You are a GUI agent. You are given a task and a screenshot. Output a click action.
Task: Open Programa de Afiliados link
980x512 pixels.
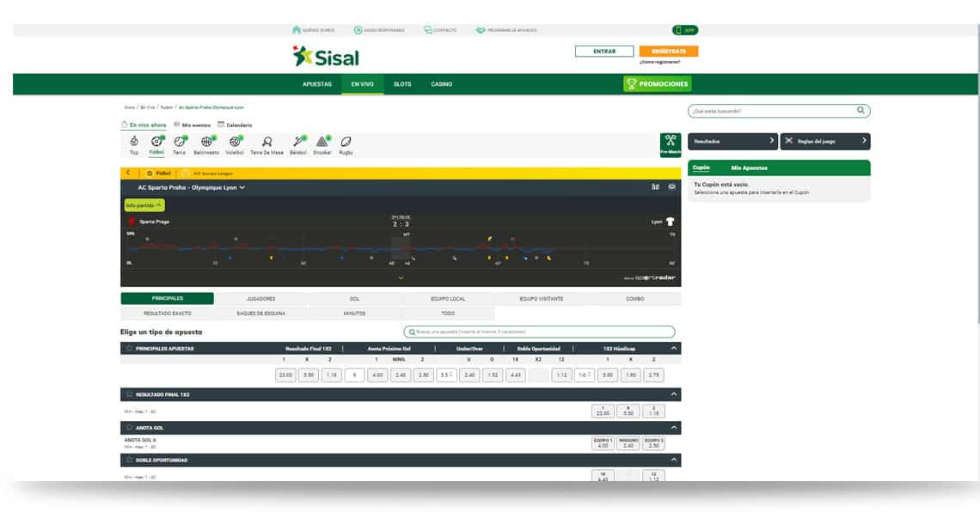click(507, 30)
